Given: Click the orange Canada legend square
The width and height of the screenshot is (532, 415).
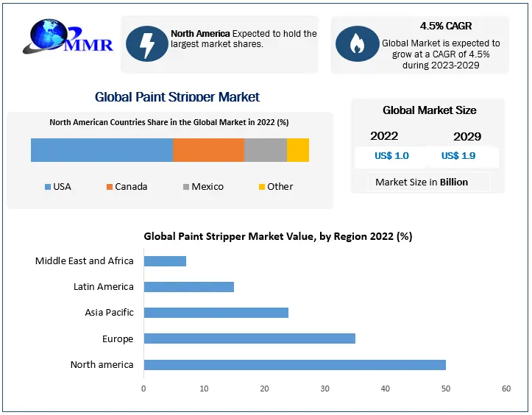Looking at the screenshot, I should 110,187.
